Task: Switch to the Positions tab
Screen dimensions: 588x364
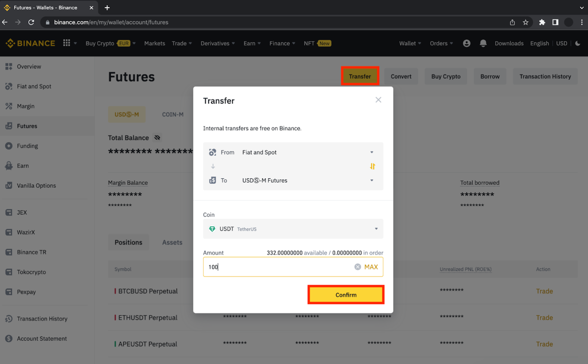Action: 129,243
